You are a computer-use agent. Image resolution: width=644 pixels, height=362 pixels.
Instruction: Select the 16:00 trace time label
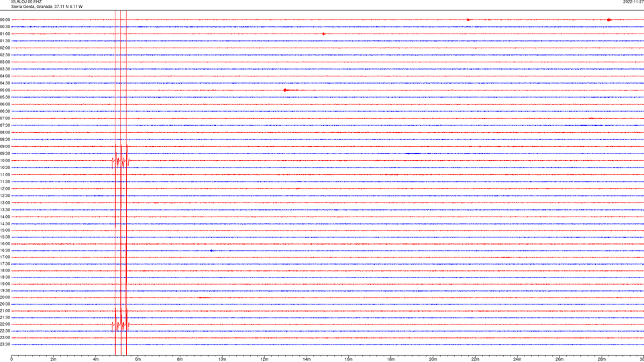(x=5, y=244)
